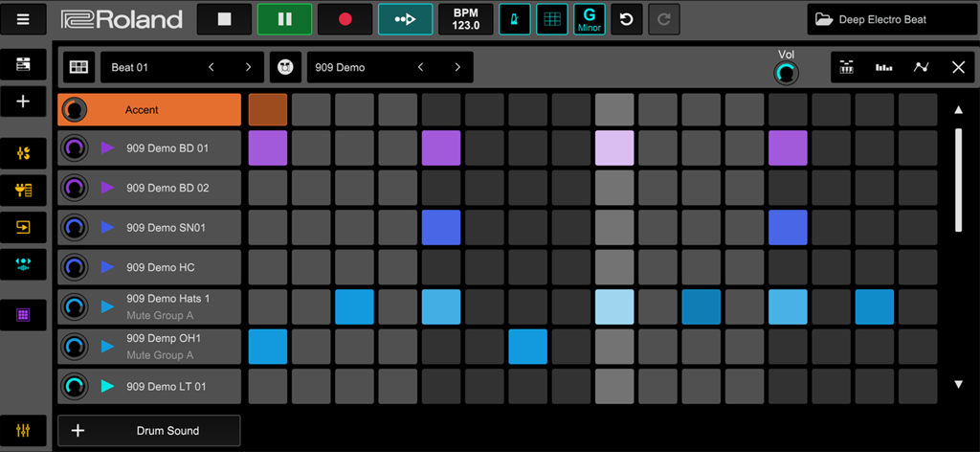
Task: Toggle the fifth step of SN01 row
Action: (441, 228)
